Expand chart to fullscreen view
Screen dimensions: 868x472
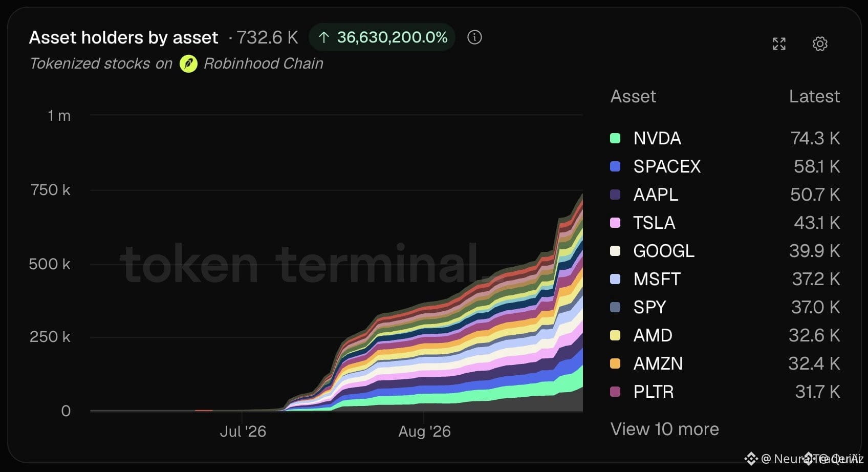pyautogui.click(x=779, y=44)
